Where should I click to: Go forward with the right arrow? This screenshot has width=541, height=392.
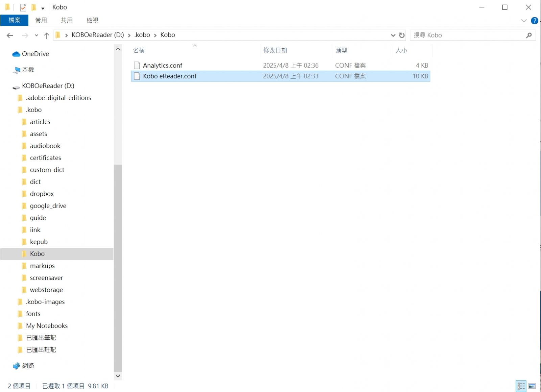click(x=25, y=35)
